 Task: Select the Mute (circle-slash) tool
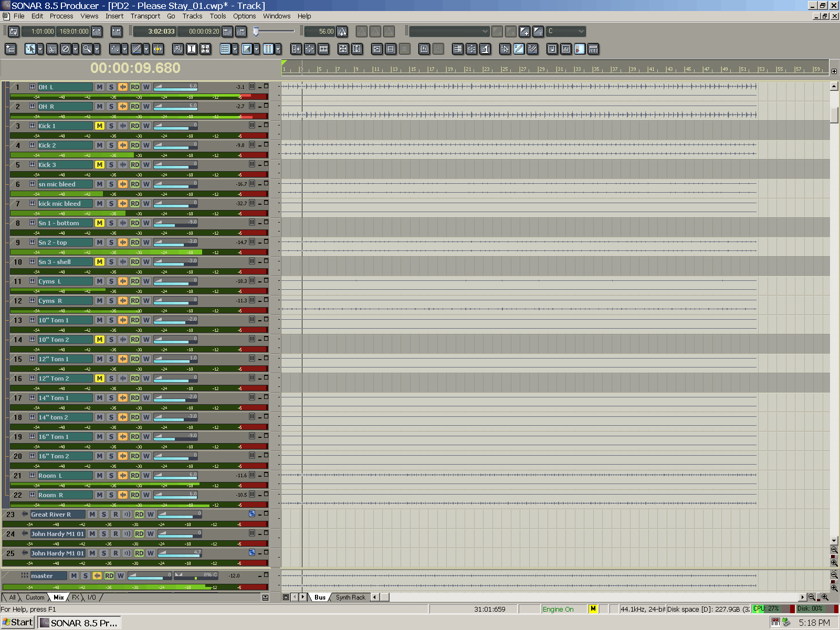click(66, 49)
